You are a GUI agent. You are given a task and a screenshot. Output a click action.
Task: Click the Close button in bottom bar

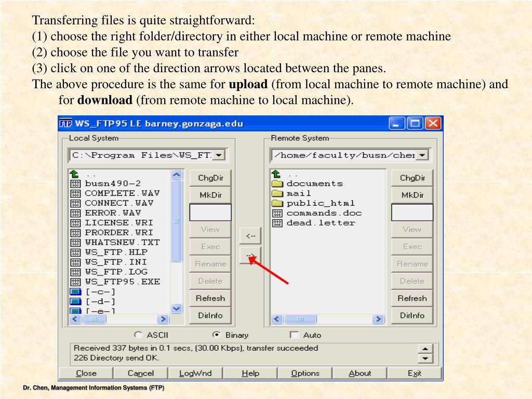(x=86, y=373)
